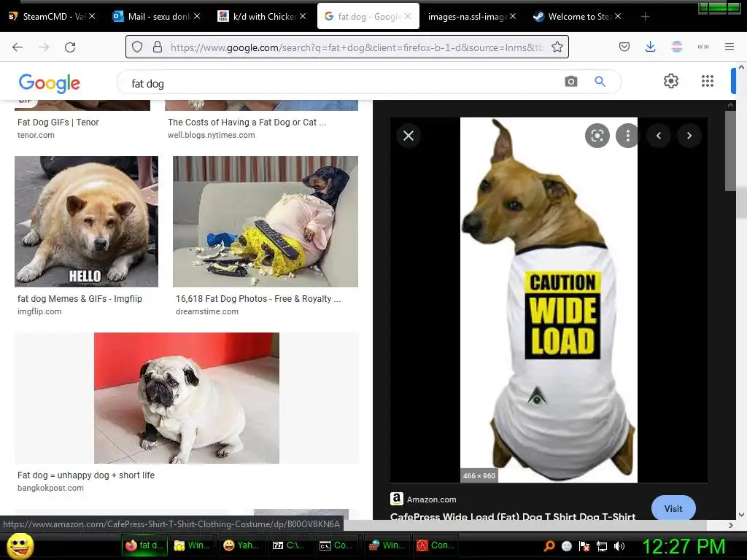Image resolution: width=747 pixels, height=560 pixels.
Task: Click the page scrollbar up arrow
Action: click(741, 68)
